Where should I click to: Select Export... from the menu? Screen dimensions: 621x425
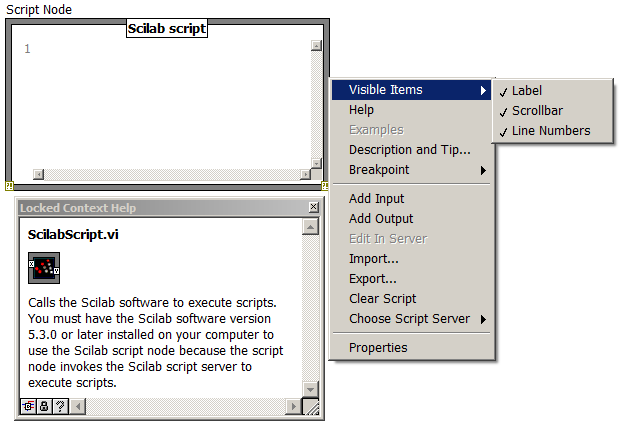pyautogui.click(x=411, y=279)
